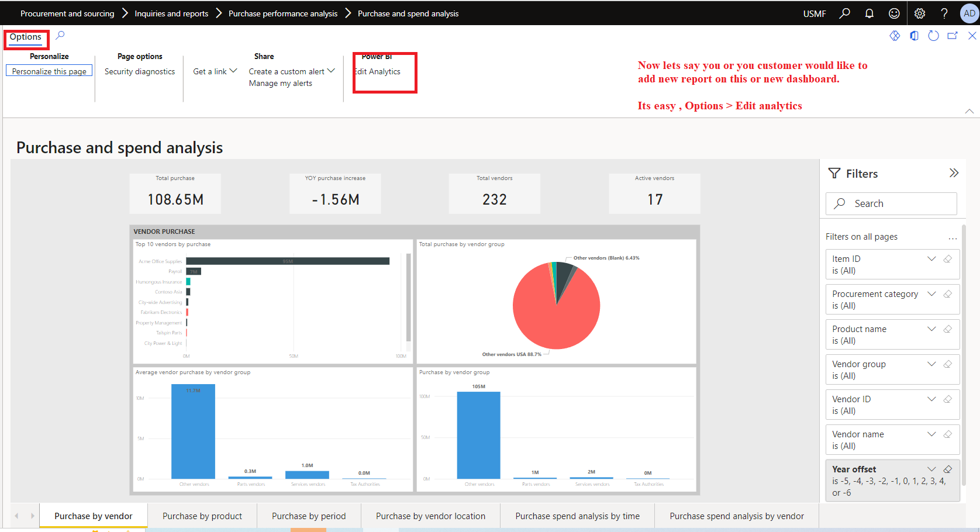Open report in new window via pop-out icon

952,36
